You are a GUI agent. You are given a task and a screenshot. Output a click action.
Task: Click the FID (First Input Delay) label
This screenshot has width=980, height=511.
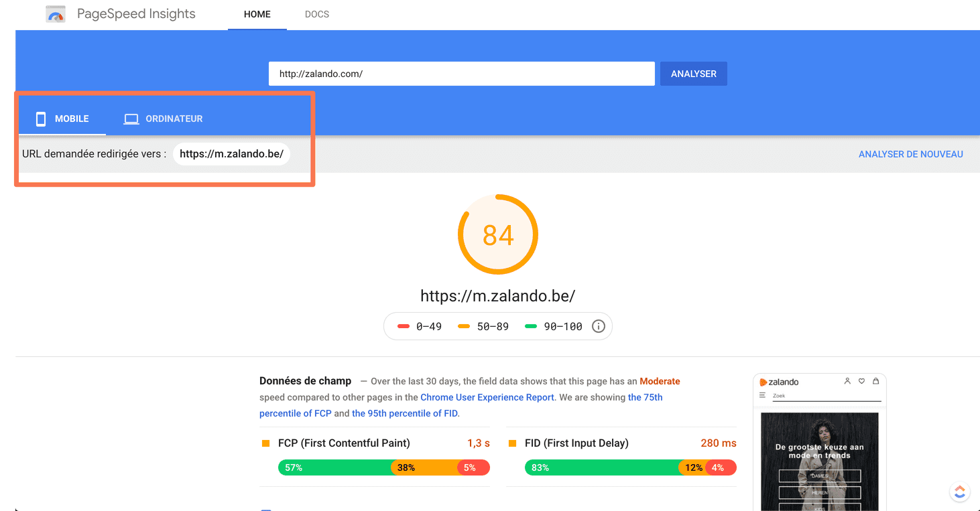point(576,443)
